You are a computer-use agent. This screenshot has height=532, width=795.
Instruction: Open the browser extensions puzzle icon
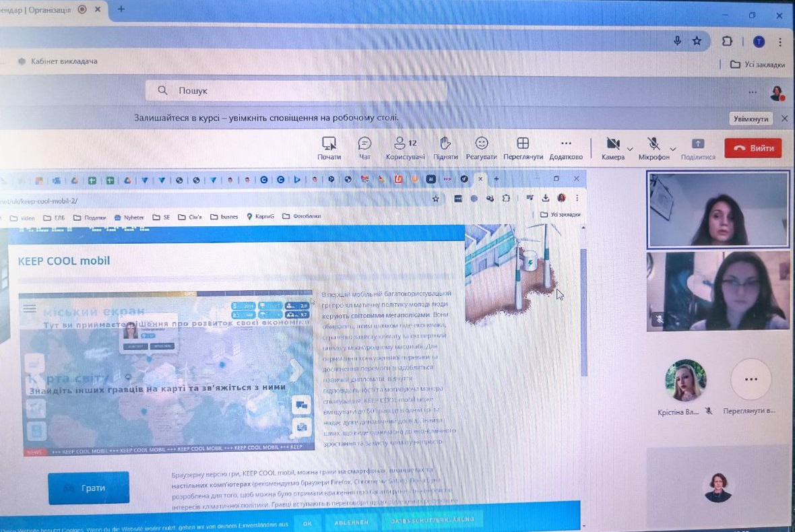pos(727,42)
